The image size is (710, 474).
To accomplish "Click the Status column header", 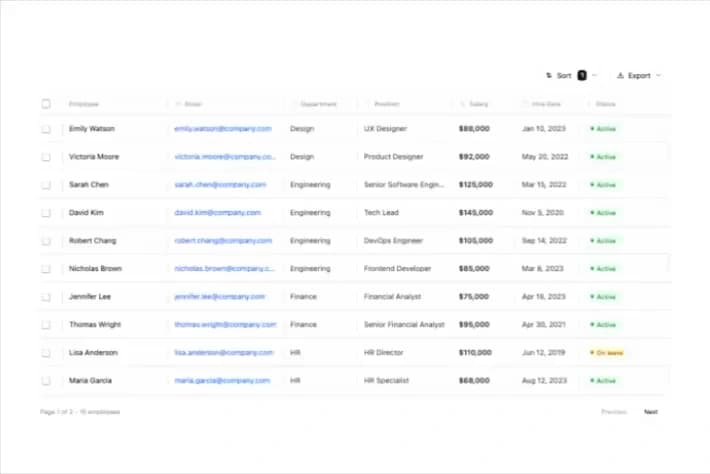I will coord(603,104).
